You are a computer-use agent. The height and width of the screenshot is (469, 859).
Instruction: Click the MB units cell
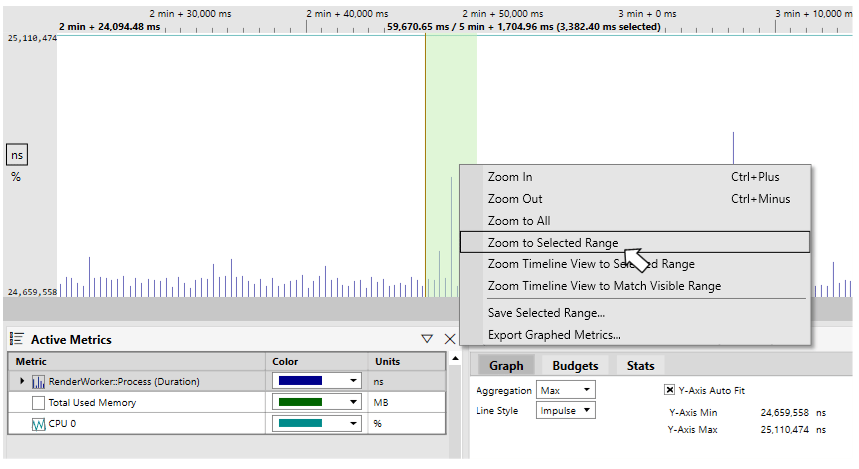coord(407,403)
